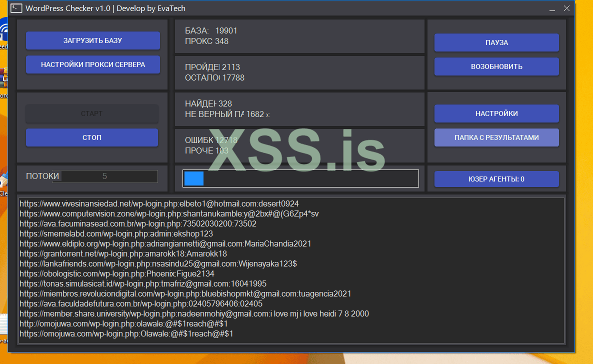The width and height of the screenshot is (593, 364).
Task: Select the ava.facuminasead.com.br log line
Action: pyautogui.click(x=138, y=223)
